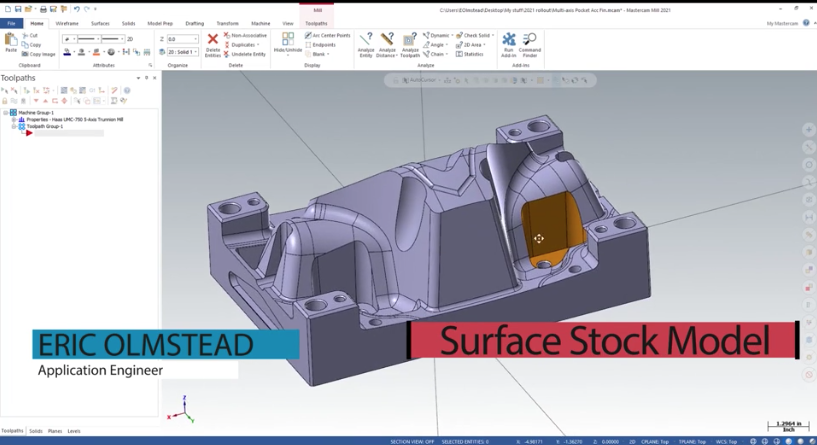
Task: Click the Undo arrow icon
Action: click(x=77, y=9)
